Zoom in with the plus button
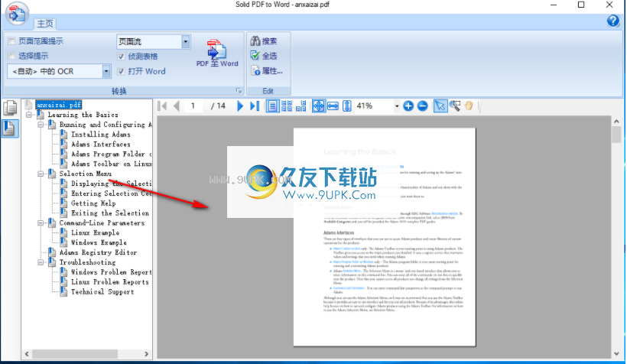The image size is (627, 364). click(408, 106)
